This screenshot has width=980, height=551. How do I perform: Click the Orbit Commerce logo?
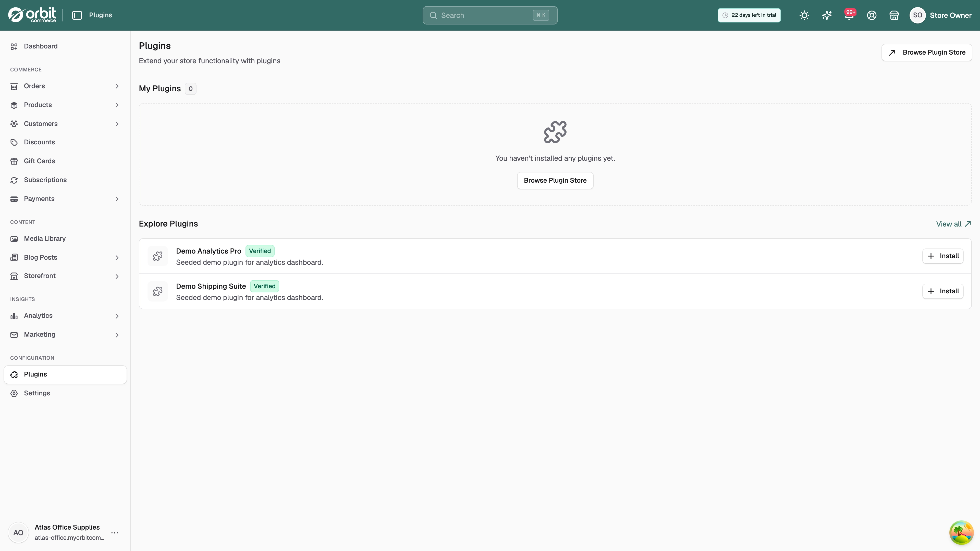32,15
